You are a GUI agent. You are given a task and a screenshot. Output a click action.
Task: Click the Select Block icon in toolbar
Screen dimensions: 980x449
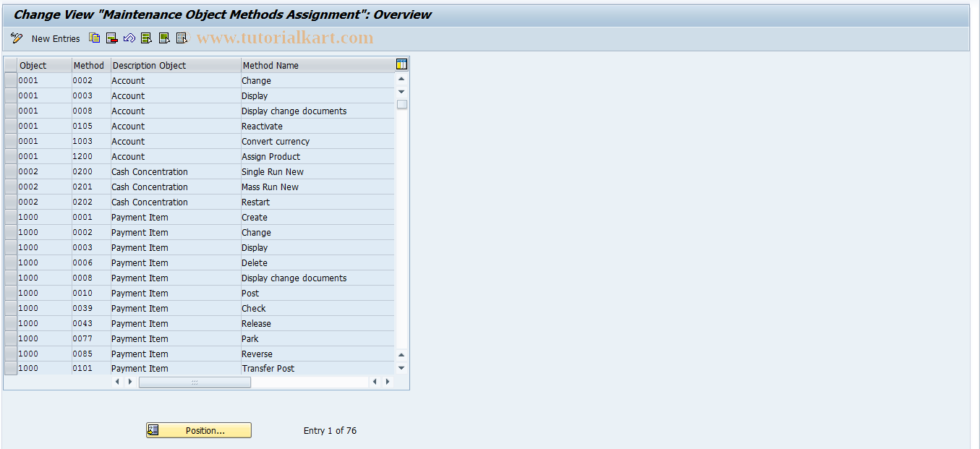(164, 38)
